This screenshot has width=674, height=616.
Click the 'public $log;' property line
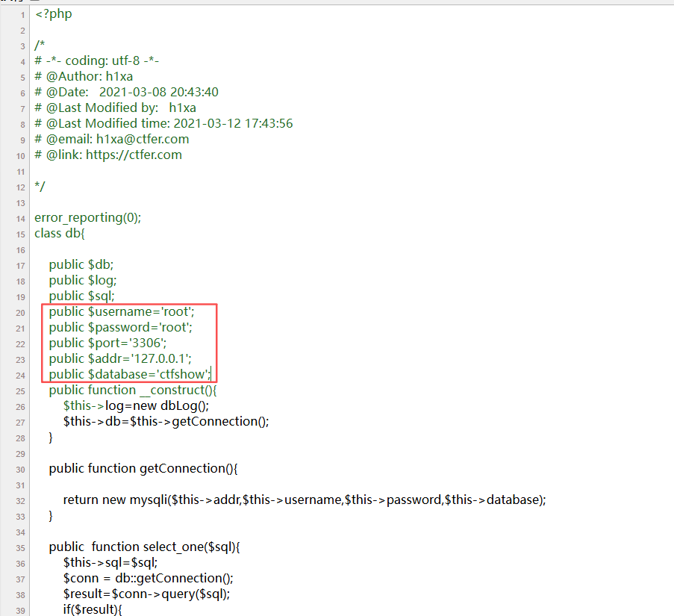[x=83, y=281]
